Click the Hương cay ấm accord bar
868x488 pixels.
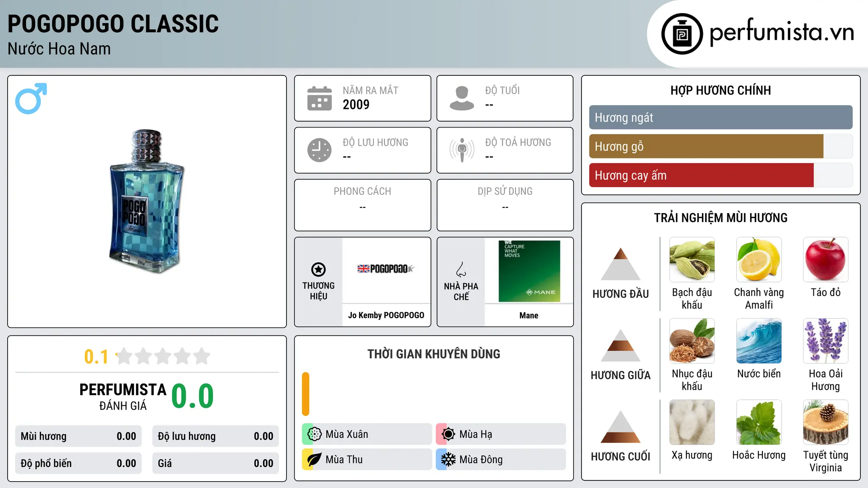tap(721, 175)
